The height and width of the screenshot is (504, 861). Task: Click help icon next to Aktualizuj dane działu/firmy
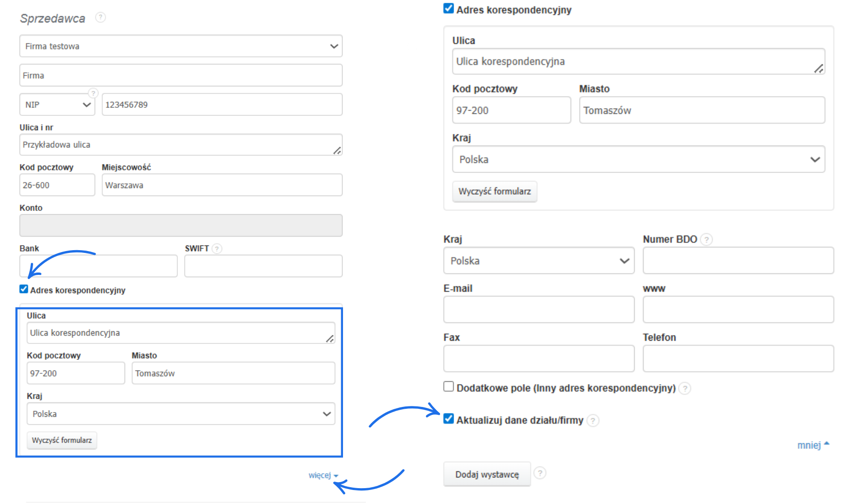click(593, 420)
